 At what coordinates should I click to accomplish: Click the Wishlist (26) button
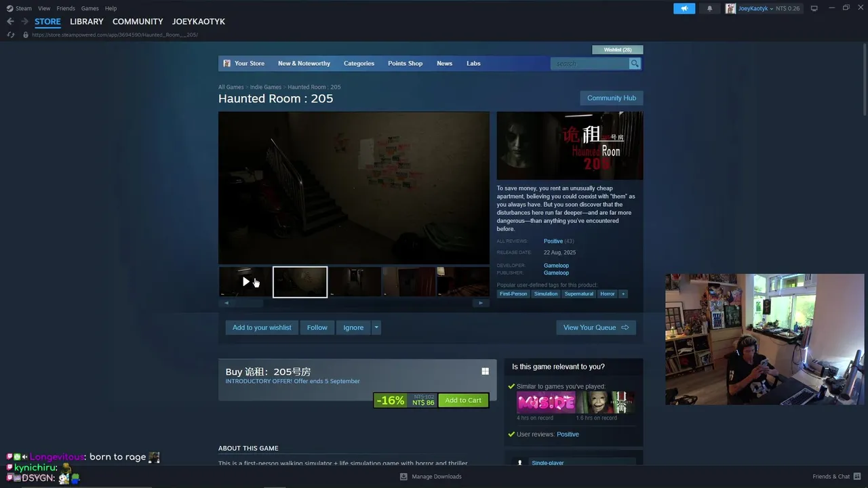tap(618, 49)
